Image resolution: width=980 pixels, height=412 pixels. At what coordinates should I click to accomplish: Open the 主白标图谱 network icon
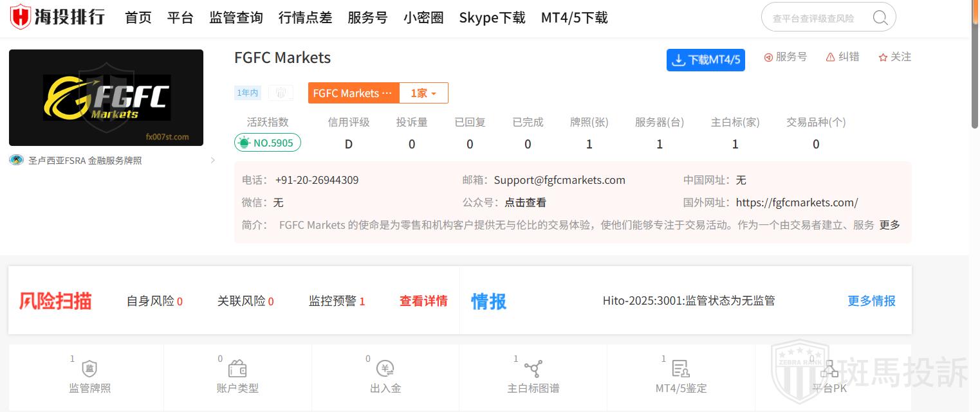[533, 369]
